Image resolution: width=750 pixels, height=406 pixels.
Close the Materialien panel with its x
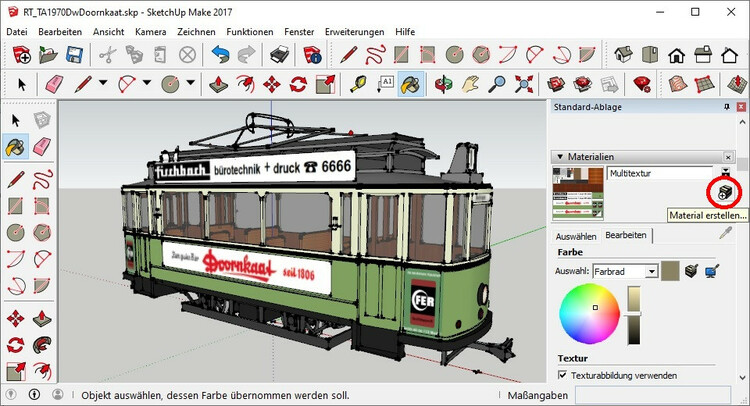(x=728, y=157)
